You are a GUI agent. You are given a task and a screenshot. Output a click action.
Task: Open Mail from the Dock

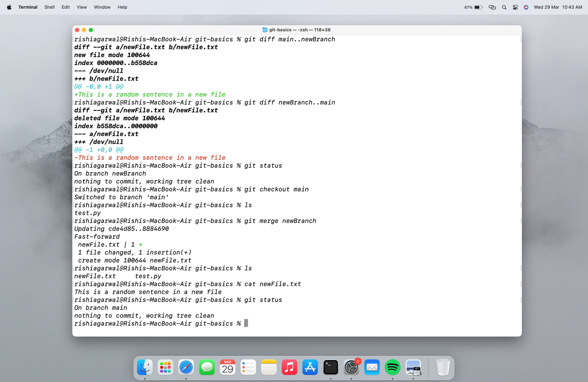coord(372,367)
